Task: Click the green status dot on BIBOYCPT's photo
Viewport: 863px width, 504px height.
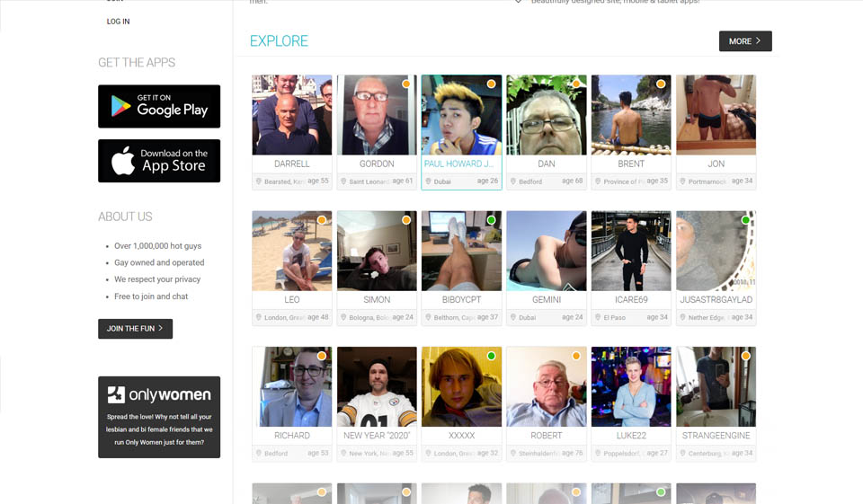Action: point(491,220)
